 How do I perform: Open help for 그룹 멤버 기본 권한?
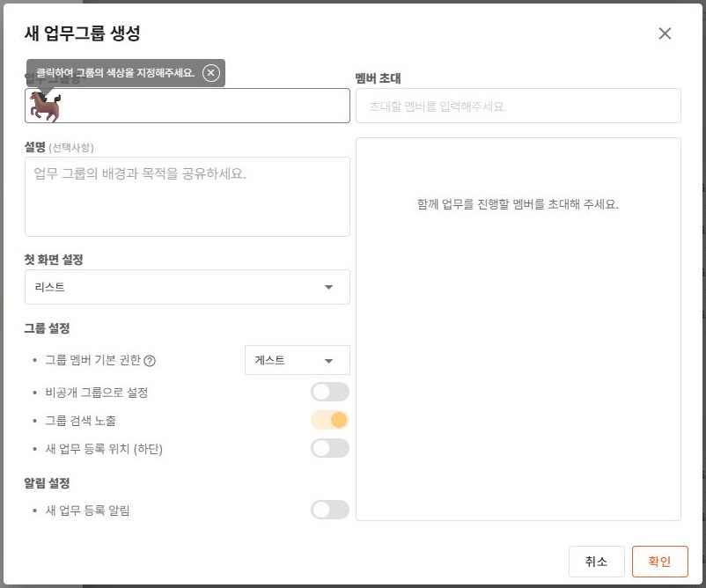pos(150,361)
